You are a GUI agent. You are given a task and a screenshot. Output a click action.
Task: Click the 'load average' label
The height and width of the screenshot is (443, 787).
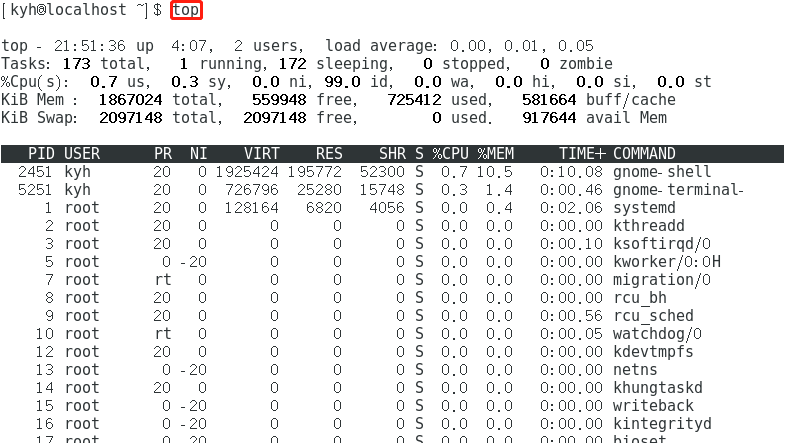[x=381, y=46]
